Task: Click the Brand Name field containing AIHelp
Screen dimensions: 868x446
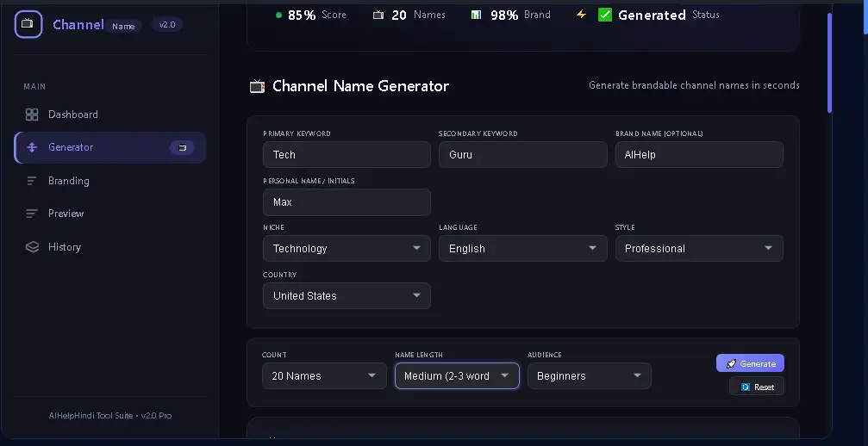Action: click(699, 155)
